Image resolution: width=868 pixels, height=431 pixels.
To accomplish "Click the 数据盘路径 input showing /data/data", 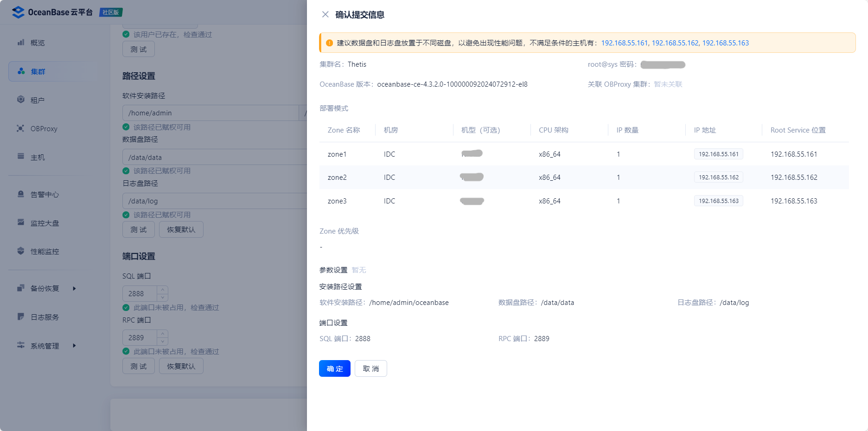I will click(215, 157).
